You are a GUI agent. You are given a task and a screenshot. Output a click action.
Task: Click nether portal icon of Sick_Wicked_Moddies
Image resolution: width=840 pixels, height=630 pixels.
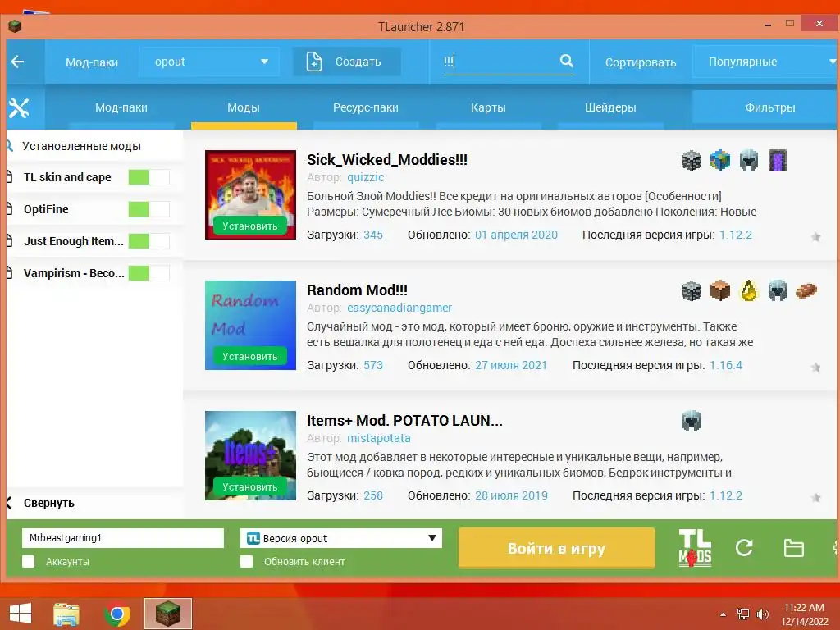[778, 160]
